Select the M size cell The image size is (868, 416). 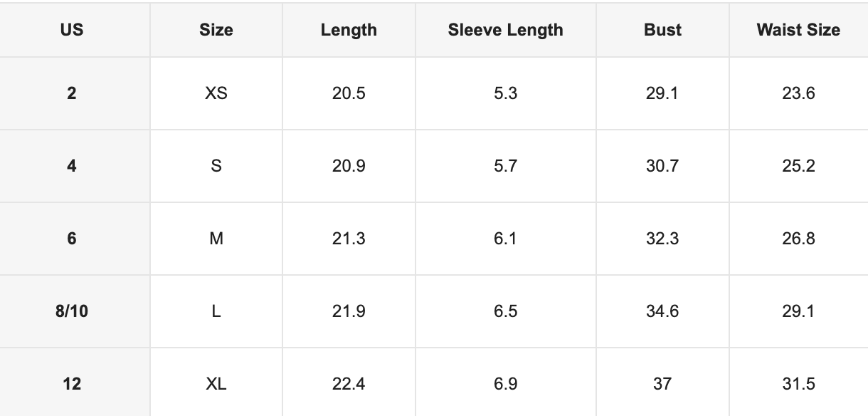pos(216,239)
